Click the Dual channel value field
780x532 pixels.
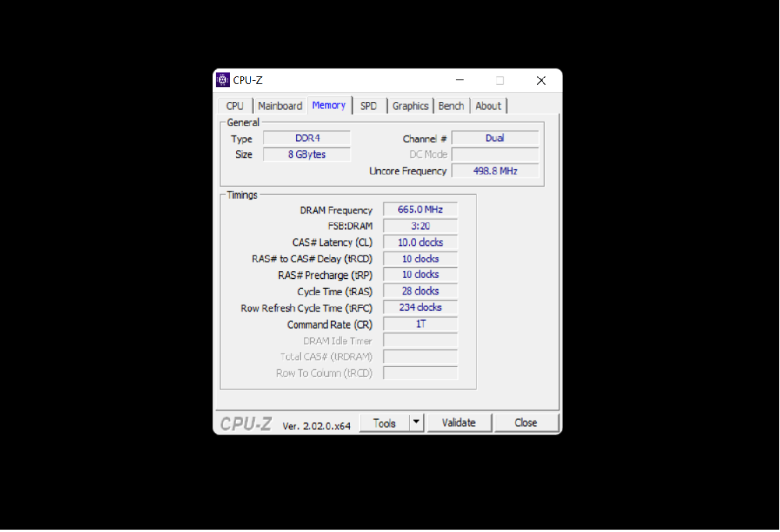tap(495, 138)
